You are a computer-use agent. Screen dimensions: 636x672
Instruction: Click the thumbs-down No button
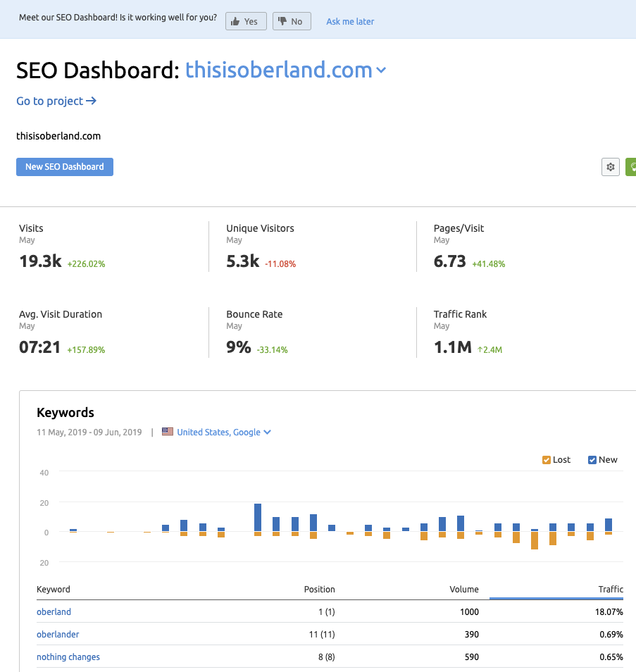click(x=291, y=21)
